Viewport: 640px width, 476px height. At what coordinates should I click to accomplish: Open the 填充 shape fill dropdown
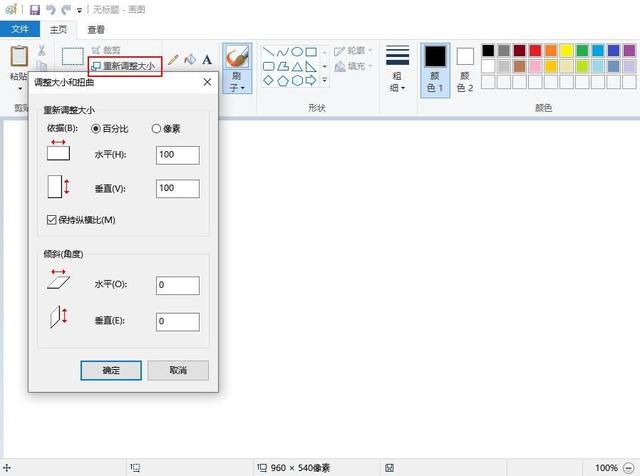(x=353, y=66)
